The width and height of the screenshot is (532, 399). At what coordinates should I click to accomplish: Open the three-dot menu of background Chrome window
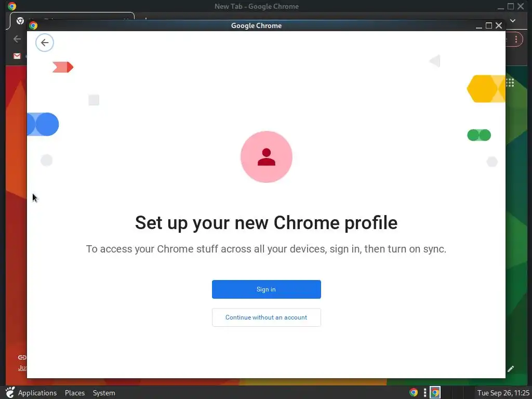516,39
